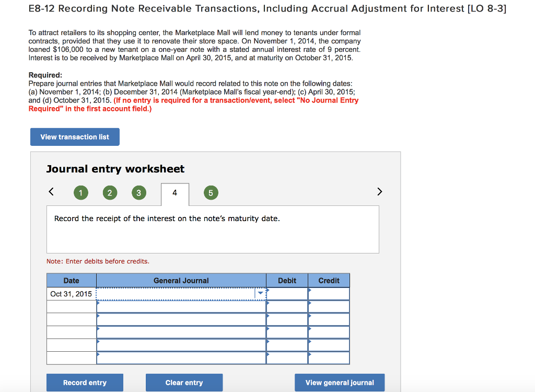Select the green step 2 circle
This screenshot has height=392, width=535.
[x=110, y=192]
